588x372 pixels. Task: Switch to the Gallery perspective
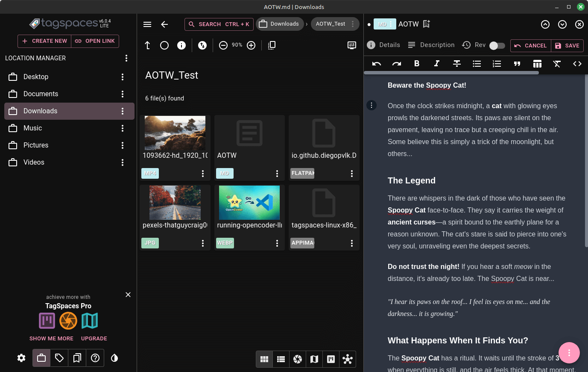point(298,359)
